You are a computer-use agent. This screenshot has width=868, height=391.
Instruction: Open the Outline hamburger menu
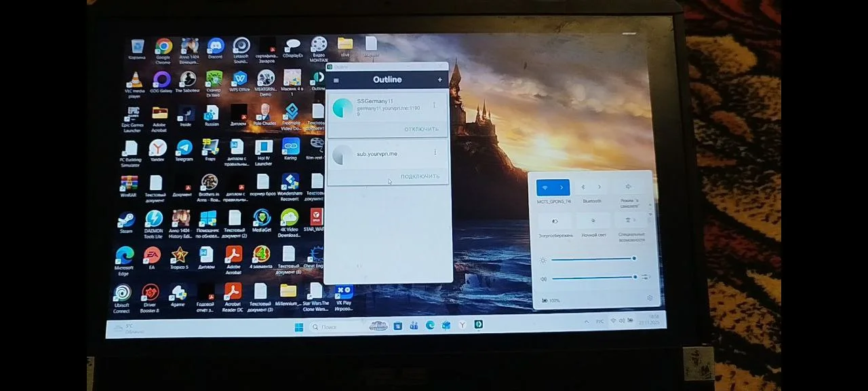click(x=336, y=80)
